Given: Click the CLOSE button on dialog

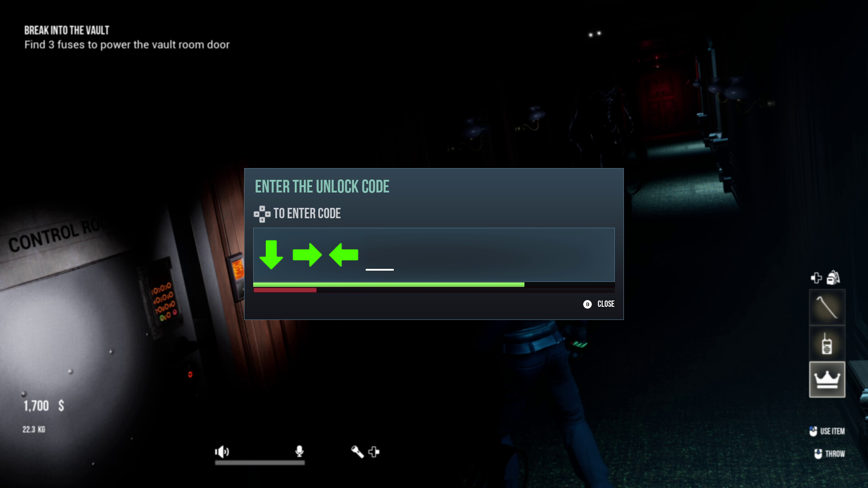Looking at the screenshot, I should point(599,304).
